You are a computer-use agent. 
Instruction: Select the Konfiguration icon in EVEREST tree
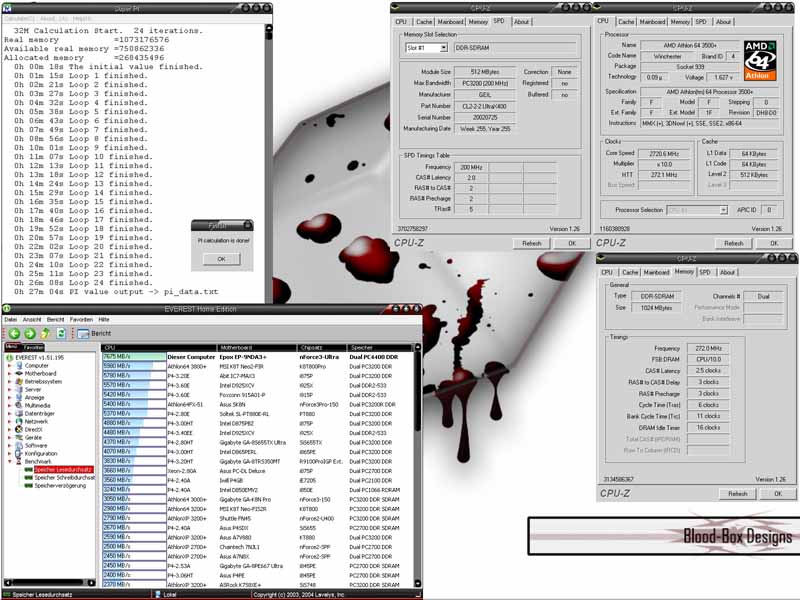[x=19, y=453]
